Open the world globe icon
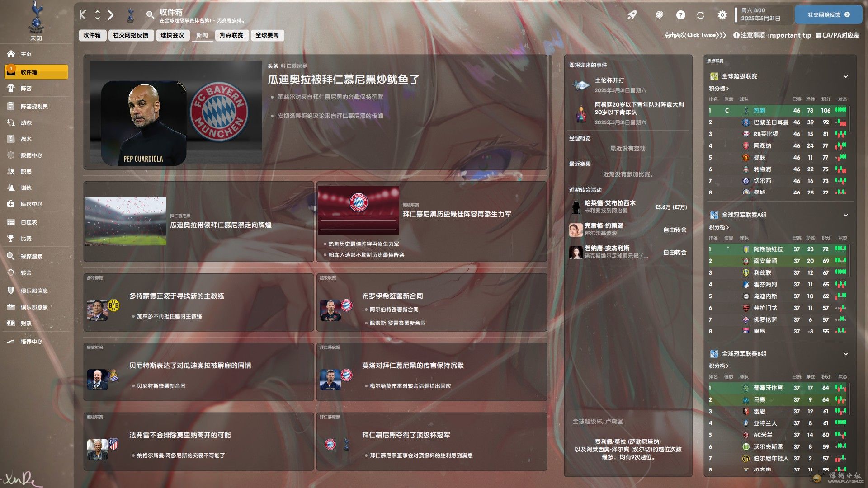The width and height of the screenshot is (868, 488). tap(659, 15)
